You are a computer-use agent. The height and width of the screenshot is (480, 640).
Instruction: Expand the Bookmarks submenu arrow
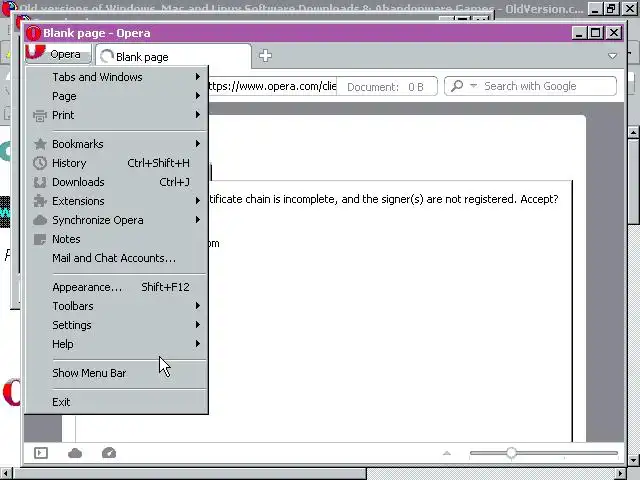click(x=198, y=143)
